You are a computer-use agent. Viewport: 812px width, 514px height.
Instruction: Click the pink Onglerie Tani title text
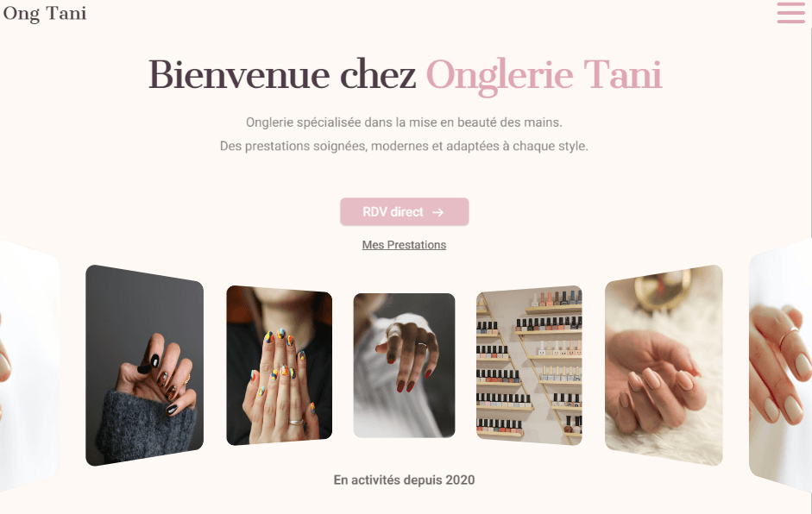point(544,76)
